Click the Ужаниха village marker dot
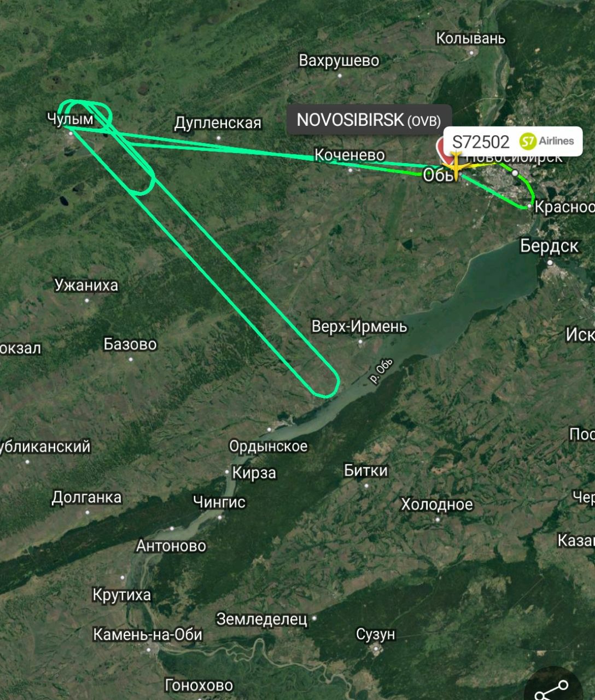 87,300
